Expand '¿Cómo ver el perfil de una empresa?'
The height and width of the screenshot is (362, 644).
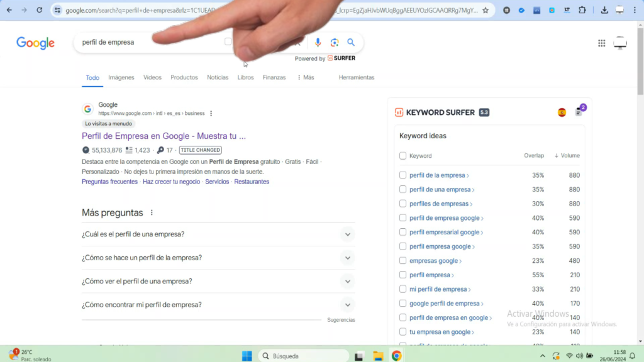click(347, 281)
